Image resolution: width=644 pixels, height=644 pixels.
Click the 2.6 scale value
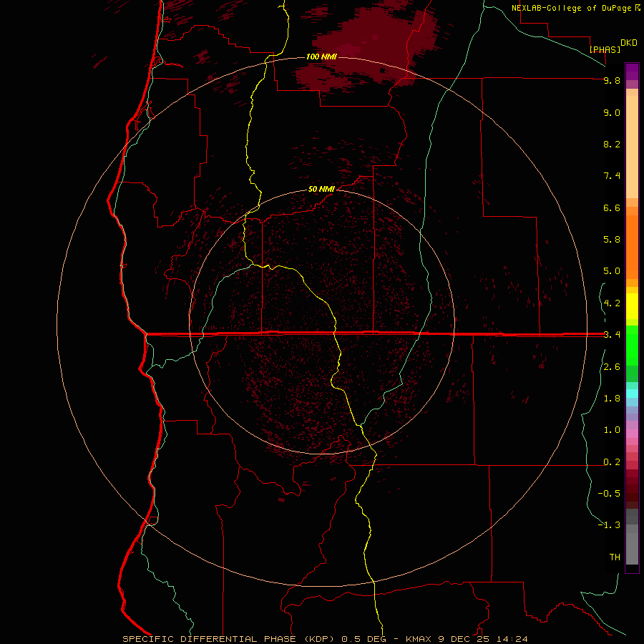click(612, 367)
